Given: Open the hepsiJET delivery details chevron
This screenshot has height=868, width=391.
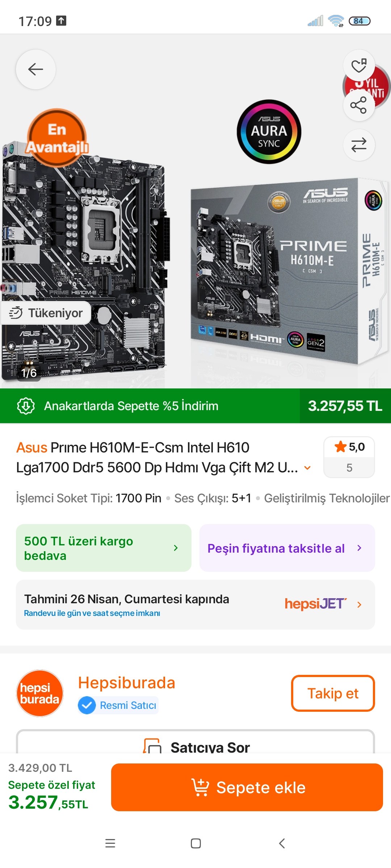Looking at the screenshot, I should [x=359, y=604].
